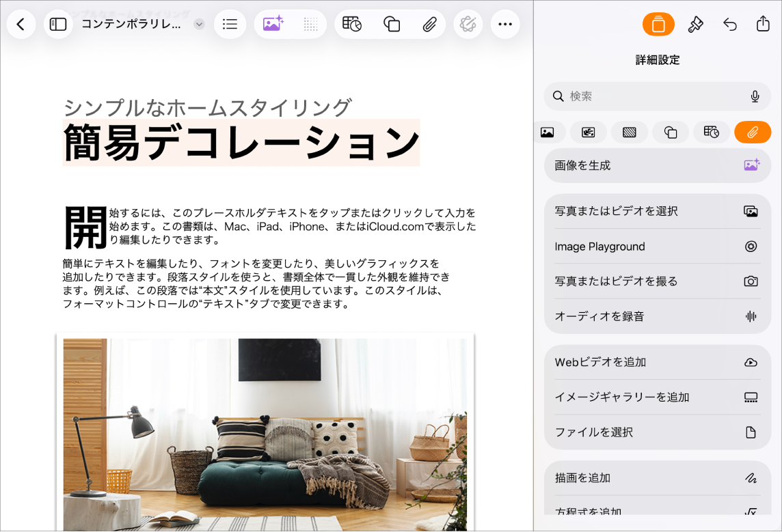The image size is (782, 532).
Task: Select the shapes icon in the toolbar
Action: coord(390,24)
